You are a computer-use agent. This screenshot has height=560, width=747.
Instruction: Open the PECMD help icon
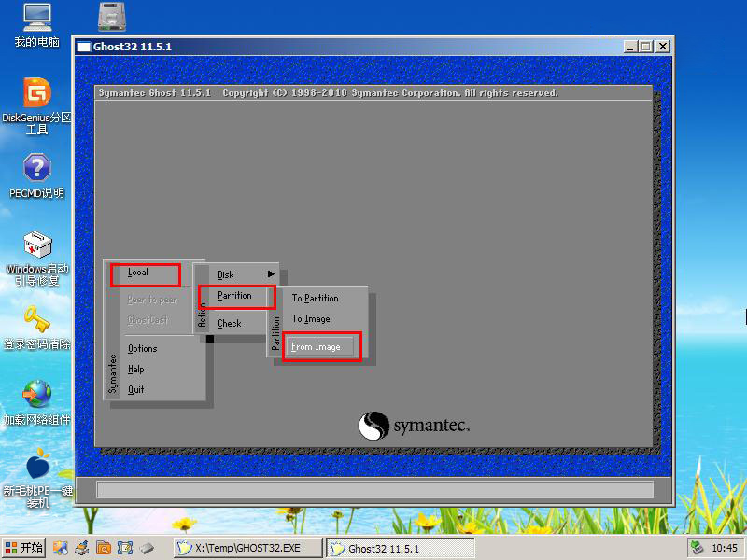click(36, 175)
